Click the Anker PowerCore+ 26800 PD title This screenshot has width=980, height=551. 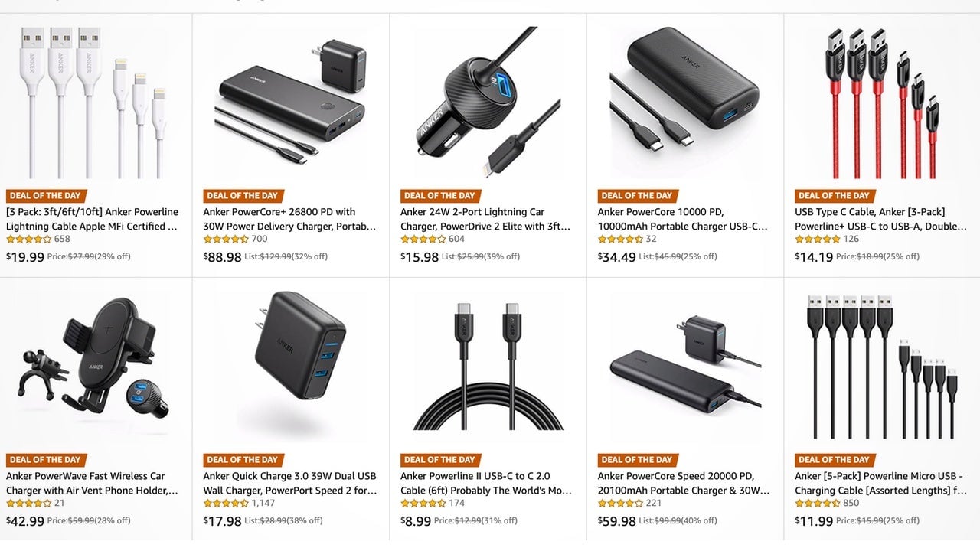(290, 219)
